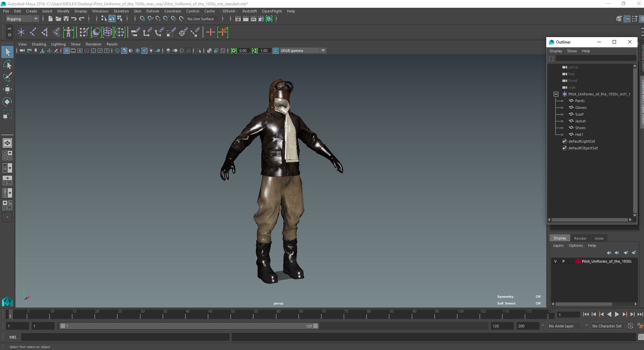
Task: Toggle the V visibility box of Pilot_Uniforms layer
Action: [556, 261]
